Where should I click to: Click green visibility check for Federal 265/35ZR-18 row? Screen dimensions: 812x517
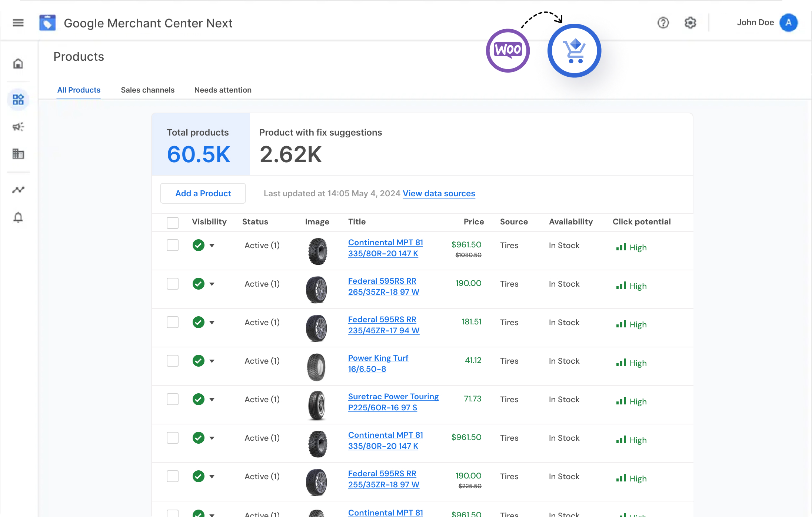[199, 284]
